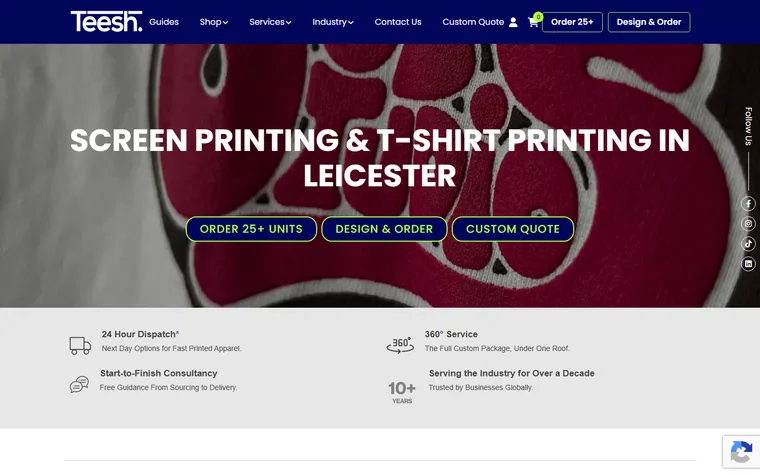
Task: Click the reCAPTCHA badge
Action: 741,452
